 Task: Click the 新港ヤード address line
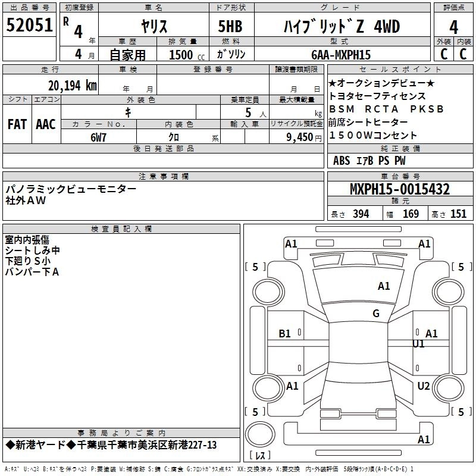coord(111,445)
